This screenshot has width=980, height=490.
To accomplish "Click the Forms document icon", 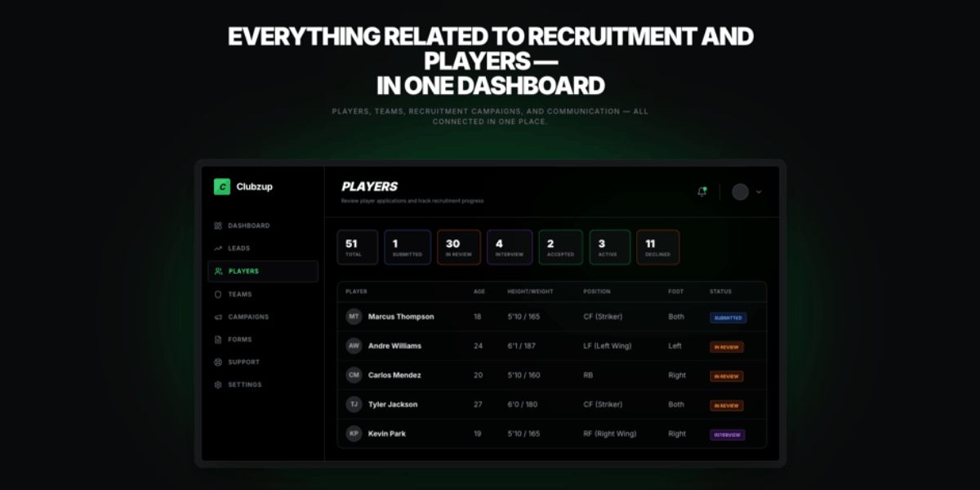I will coord(217,340).
